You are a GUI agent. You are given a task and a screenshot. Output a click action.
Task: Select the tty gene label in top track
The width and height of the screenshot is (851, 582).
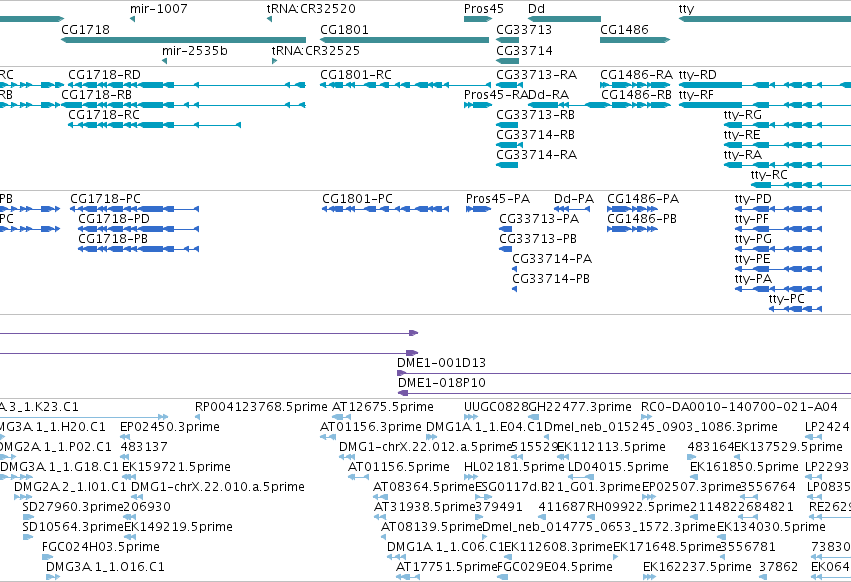686,9
